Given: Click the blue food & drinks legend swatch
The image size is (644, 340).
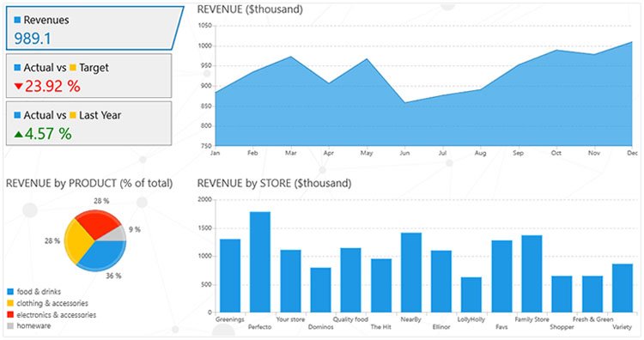Looking at the screenshot, I should click(x=10, y=292).
